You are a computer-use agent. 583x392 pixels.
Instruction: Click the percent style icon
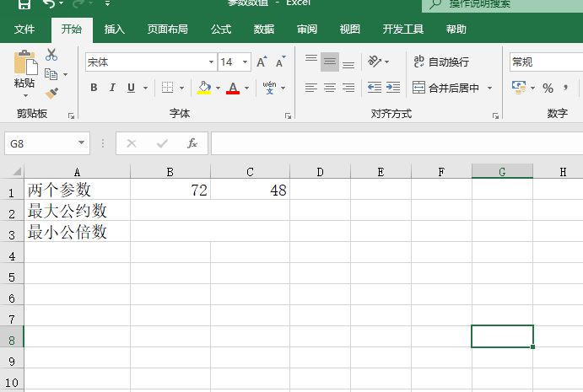[548, 88]
